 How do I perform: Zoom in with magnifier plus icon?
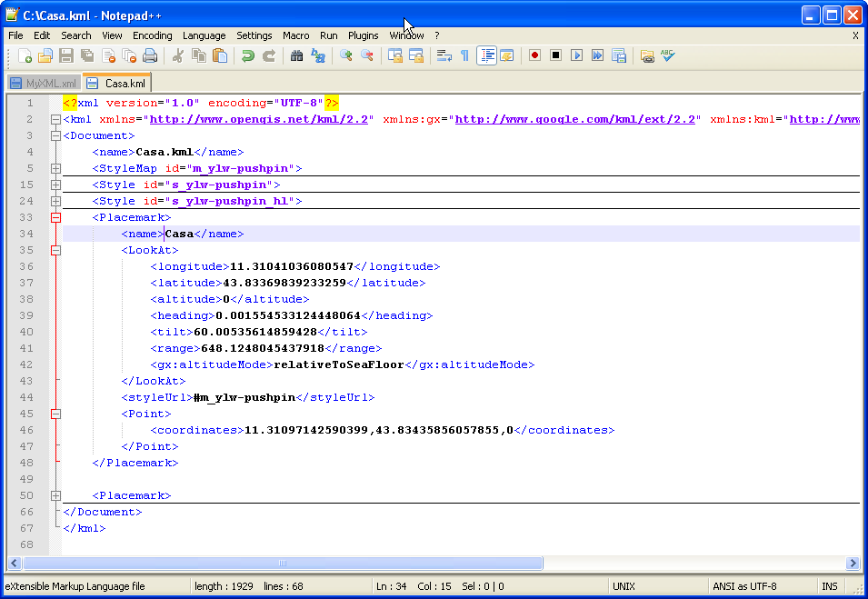point(346,55)
